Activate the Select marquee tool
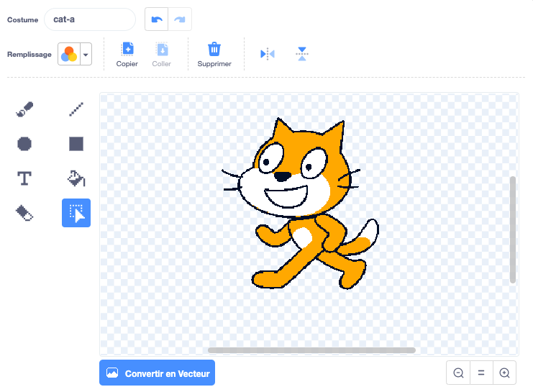 [x=76, y=213]
